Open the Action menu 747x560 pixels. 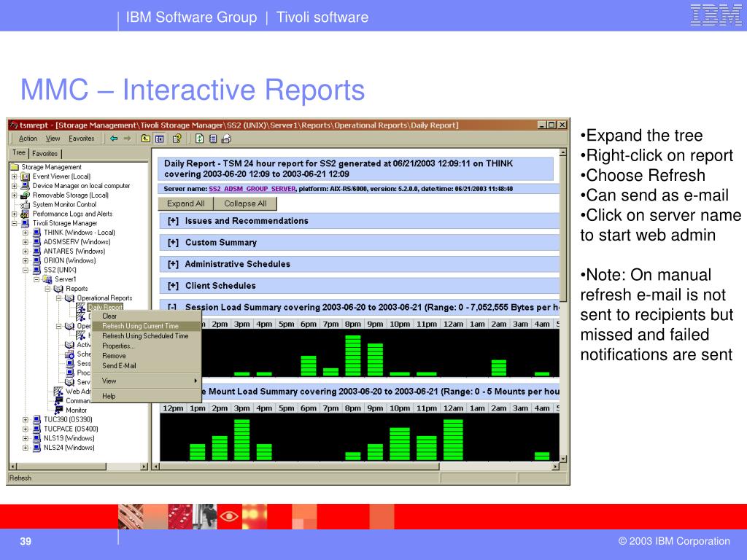28,139
